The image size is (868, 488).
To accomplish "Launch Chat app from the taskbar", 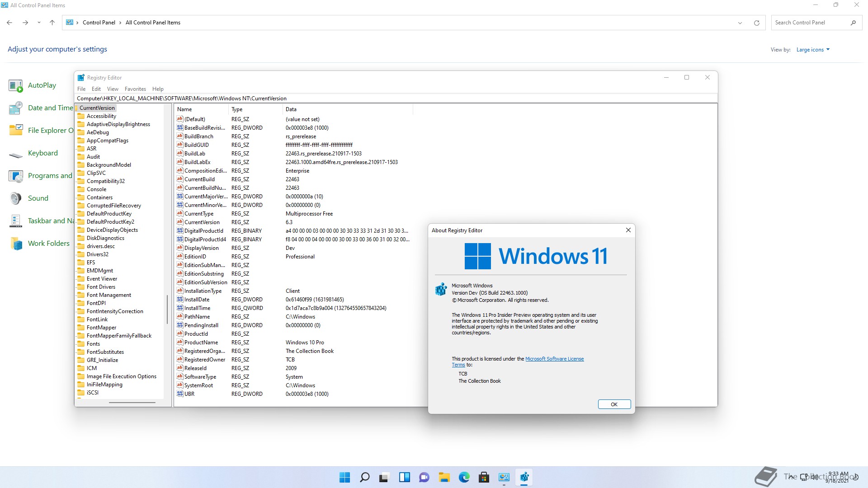I will tap(424, 477).
